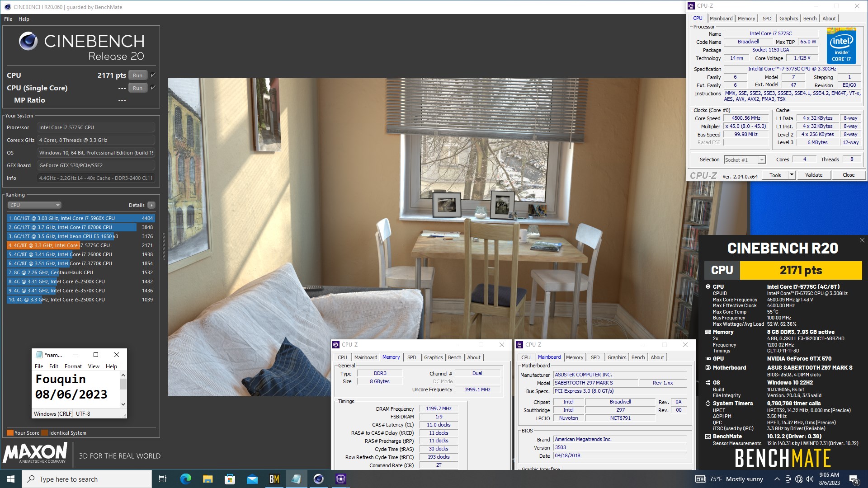Expand the CPU-Z Tools dropdown arrow
Viewport: 868px width, 488px height.
click(x=792, y=175)
